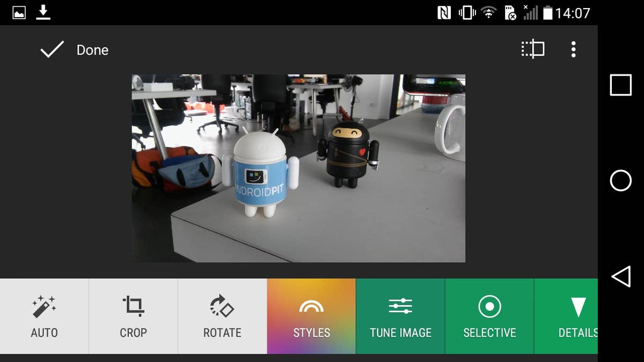The height and width of the screenshot is (362, 644).
Task: Tap the Wi-Fi signal icon
Action: pyautogui.click(x=488, y=13)
